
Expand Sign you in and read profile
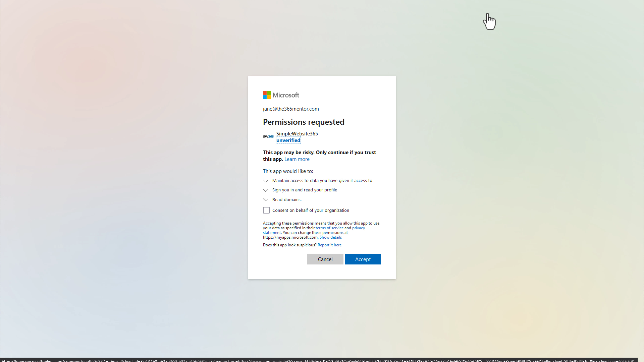point(266,190)
